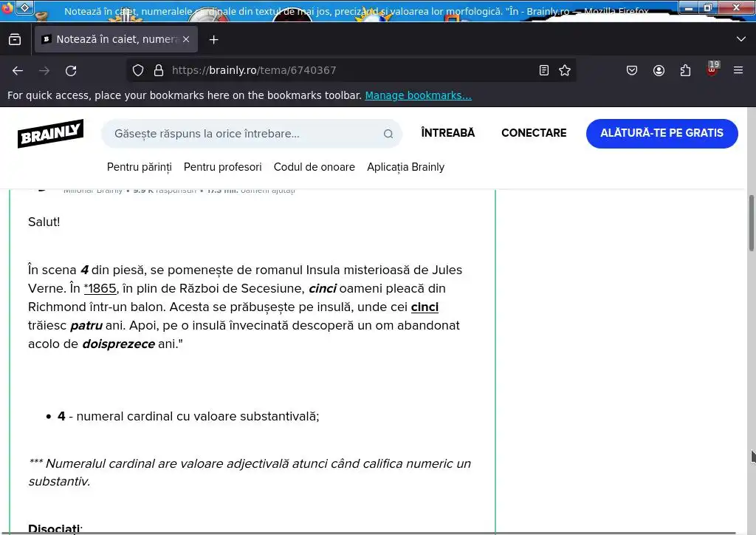Open the Codul de onoare link

coord(315,167)
